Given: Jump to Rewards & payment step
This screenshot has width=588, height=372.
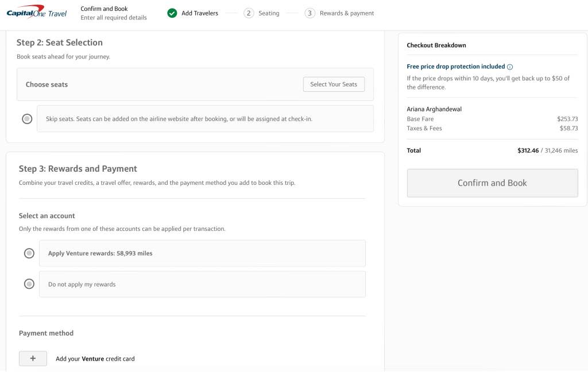Looking at the screenshot, I should 347,13.
